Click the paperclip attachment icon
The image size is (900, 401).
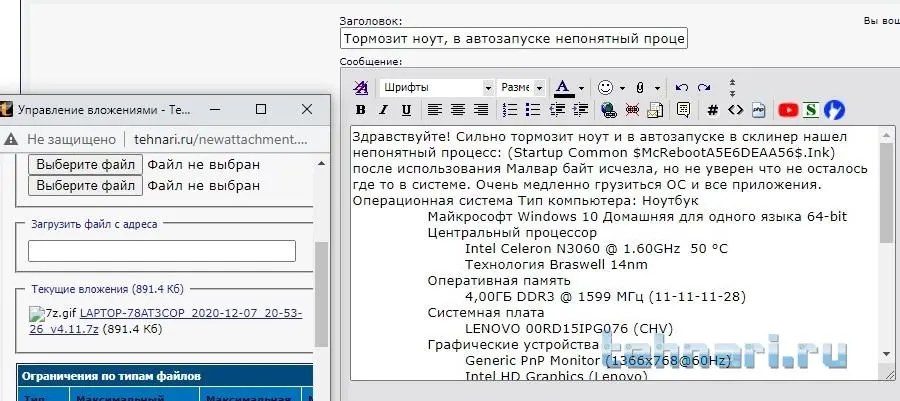640,88
